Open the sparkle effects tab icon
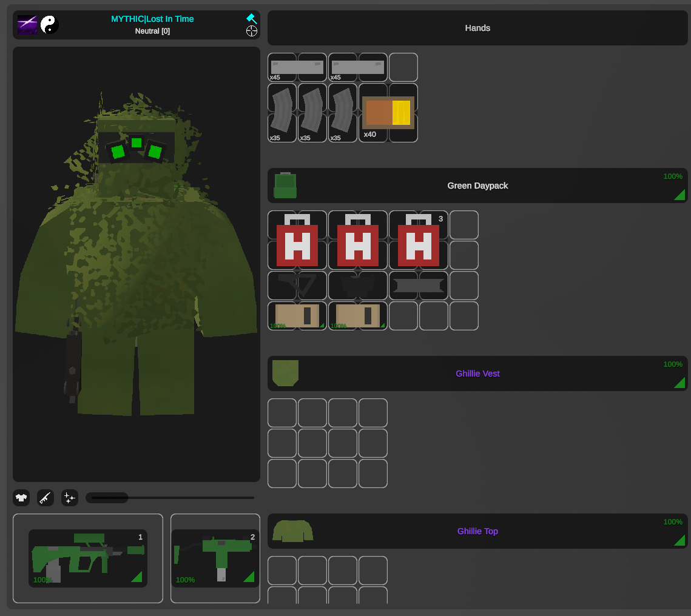The image size is (691, 616). click(x=70, y=498)
